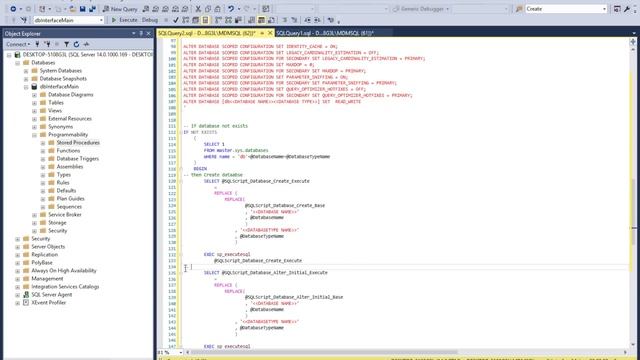Open the Connect dropdown in Object Explorer
640x360 pixels.
pyautogui.click(x=18, y=44)
